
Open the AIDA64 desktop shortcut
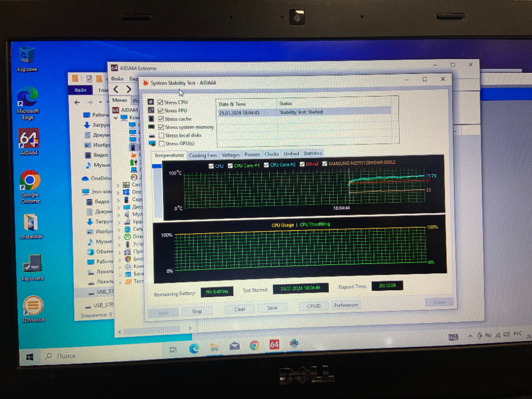29,141
